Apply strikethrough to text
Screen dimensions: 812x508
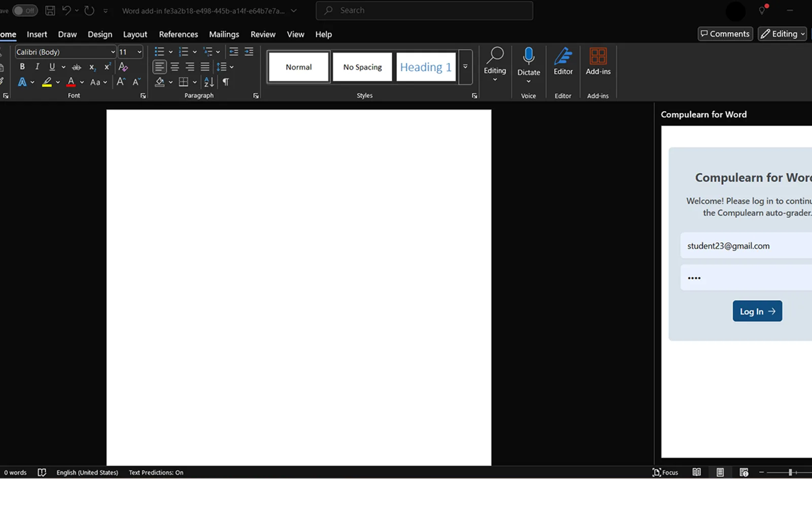tap(77, 67)
